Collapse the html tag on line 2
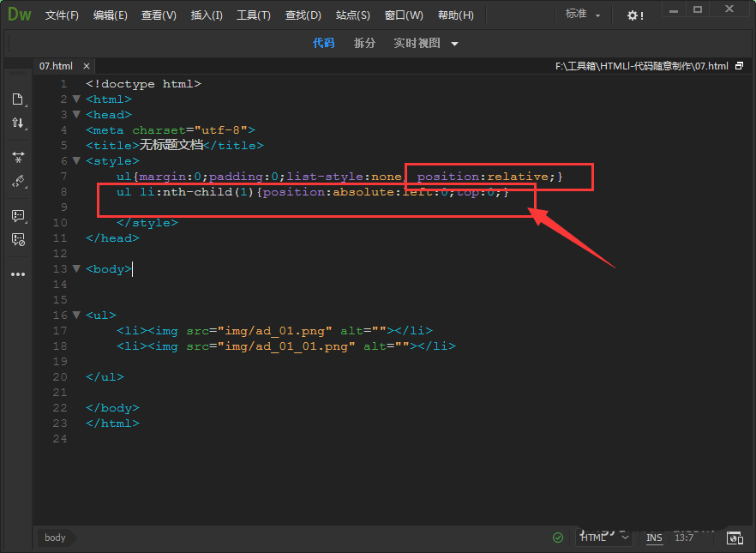Screen dimensions: 756x553 [x=76, y=99]
